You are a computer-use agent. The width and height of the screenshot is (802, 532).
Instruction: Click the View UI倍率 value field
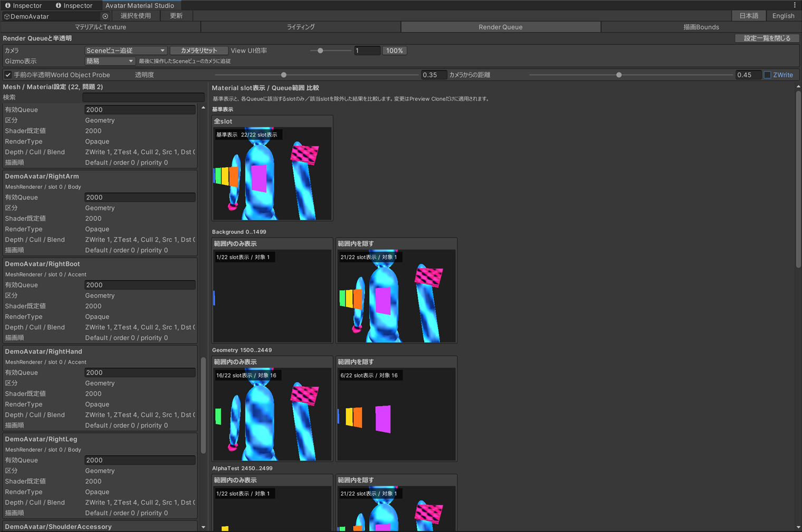click(367, 51)
